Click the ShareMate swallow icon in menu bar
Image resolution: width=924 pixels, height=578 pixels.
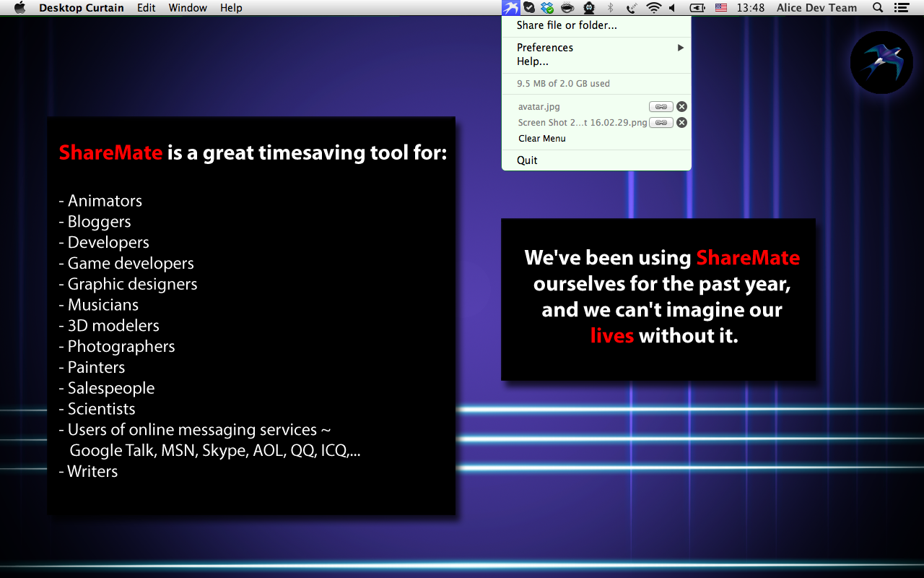pos(511,8)
